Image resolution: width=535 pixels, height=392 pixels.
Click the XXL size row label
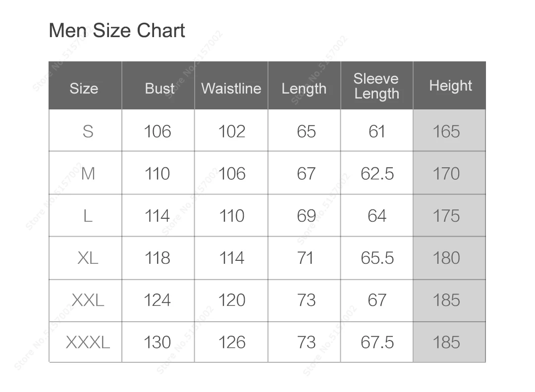click(x=88, y=300)
